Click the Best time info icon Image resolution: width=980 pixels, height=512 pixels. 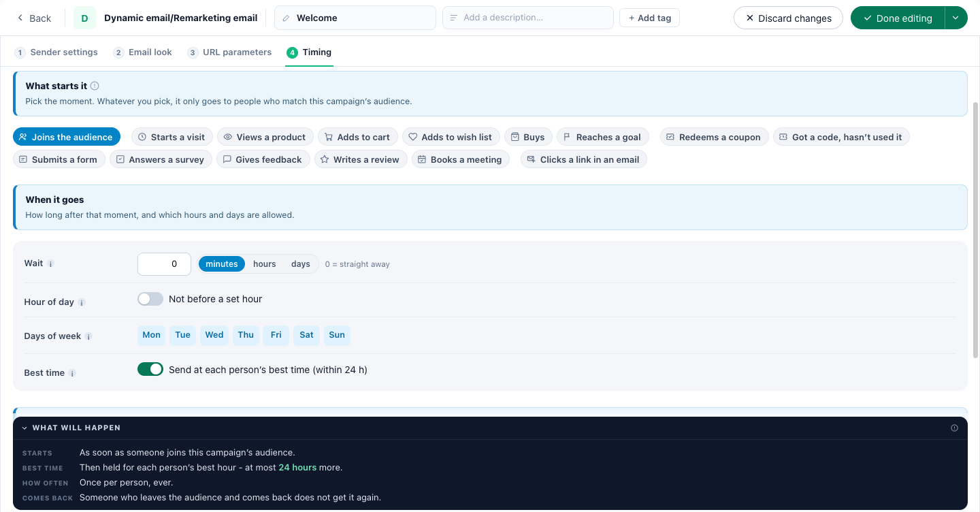(x=72, y=373)
